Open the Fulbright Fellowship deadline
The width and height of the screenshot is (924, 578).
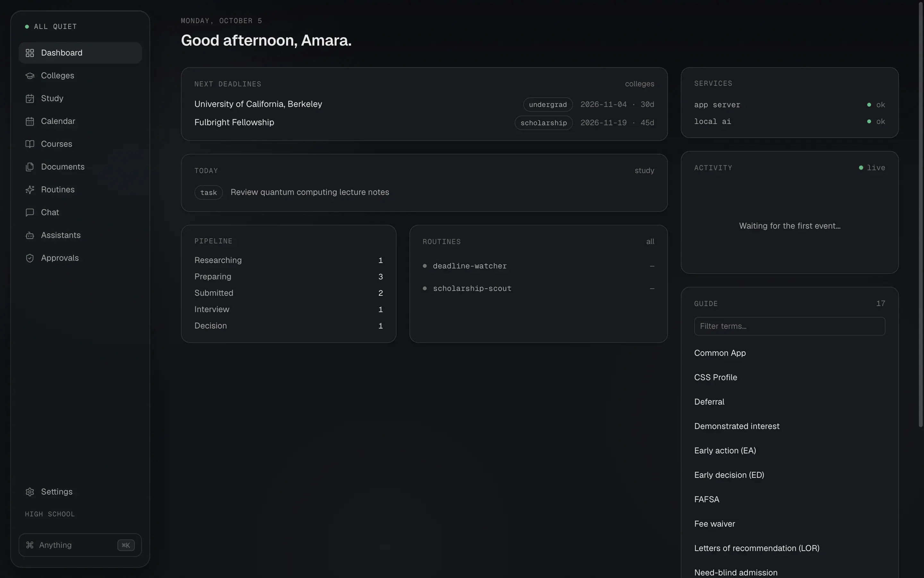(424, 123)
